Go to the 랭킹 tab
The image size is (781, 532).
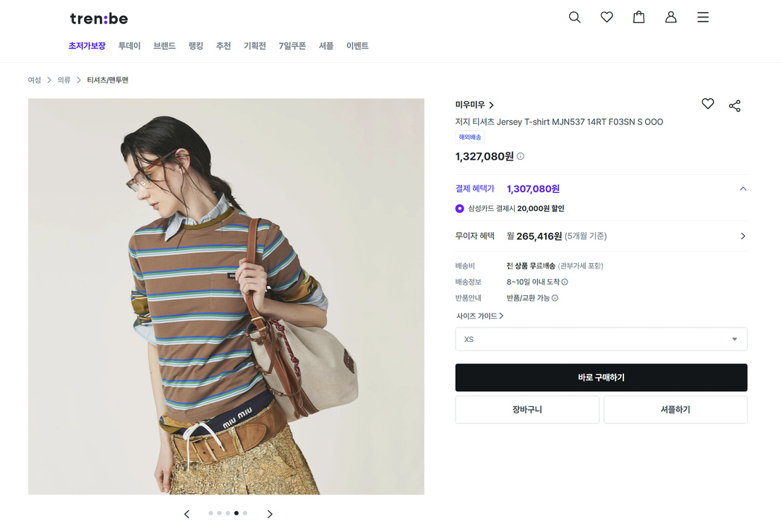tap(196, 46)
